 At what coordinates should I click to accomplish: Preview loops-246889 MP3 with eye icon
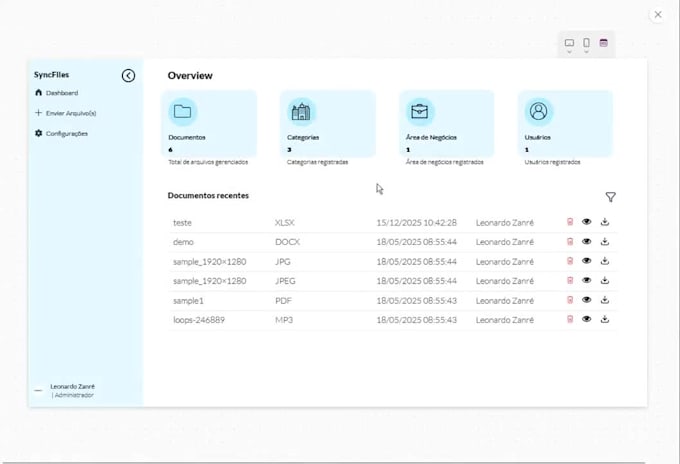586,320
